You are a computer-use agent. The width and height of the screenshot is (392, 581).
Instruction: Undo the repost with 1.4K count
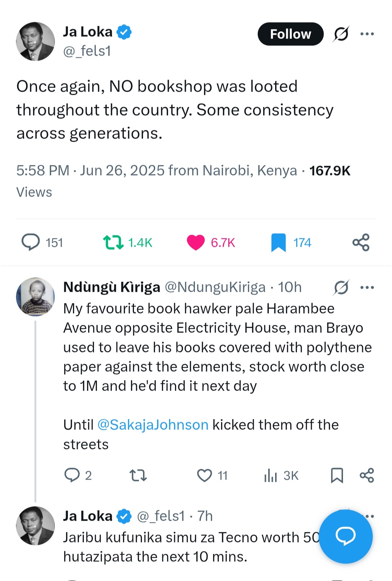(113, 242)
